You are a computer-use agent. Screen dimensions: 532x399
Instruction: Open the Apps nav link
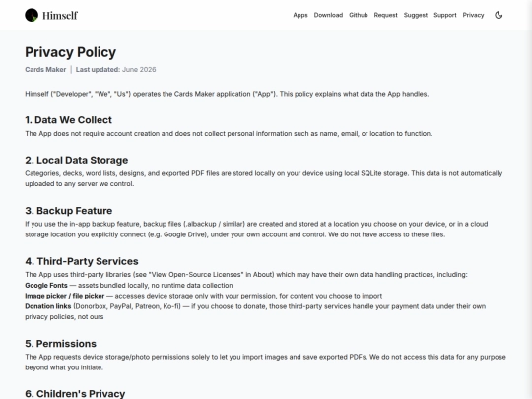(x=300, y=15)
